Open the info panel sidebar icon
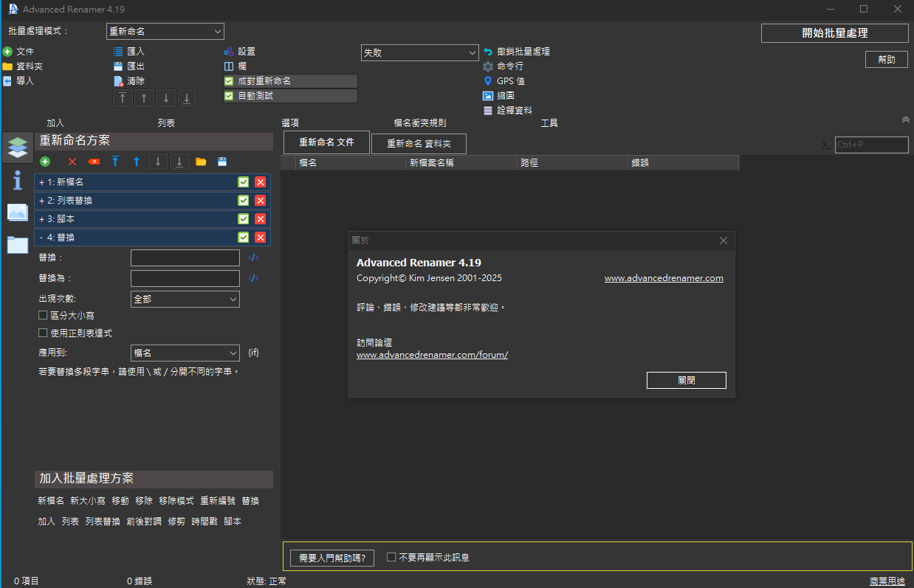Screen dimensions: 914x588 click(x=17, y=180)
